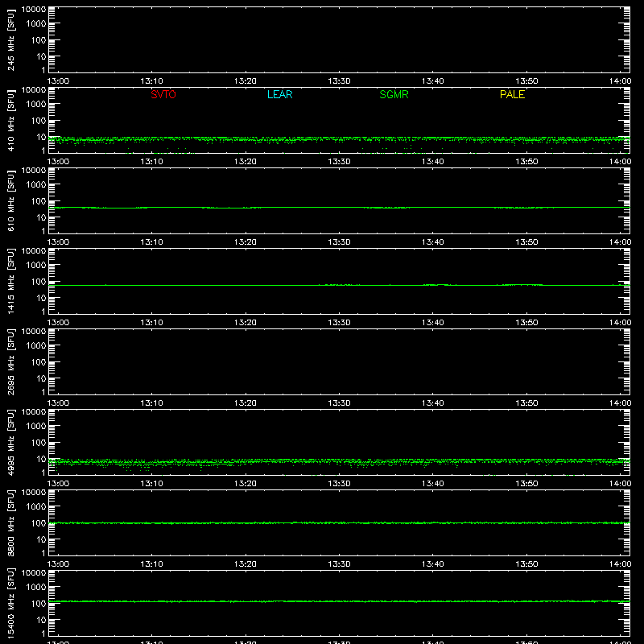Viewport: 644px width, 644px height.
Task: Click the 1415 MHz [SFU] axis label
Action: [10, 281]
